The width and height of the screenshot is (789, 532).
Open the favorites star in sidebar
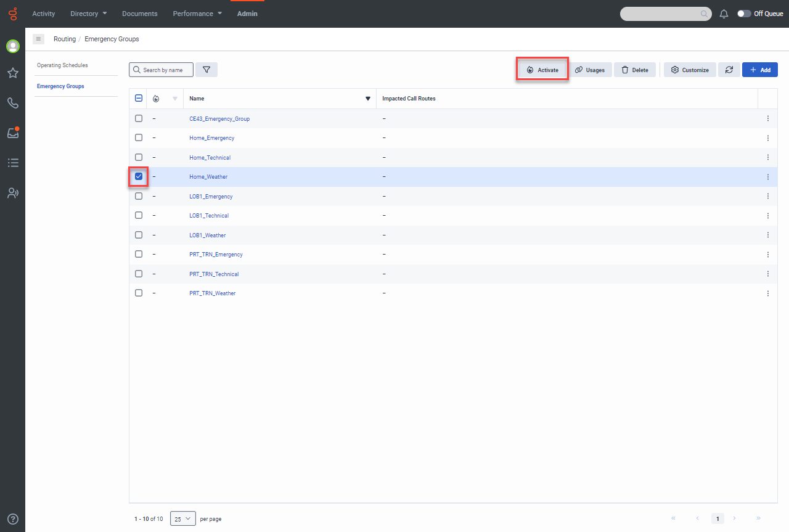(x=12, y=73)
